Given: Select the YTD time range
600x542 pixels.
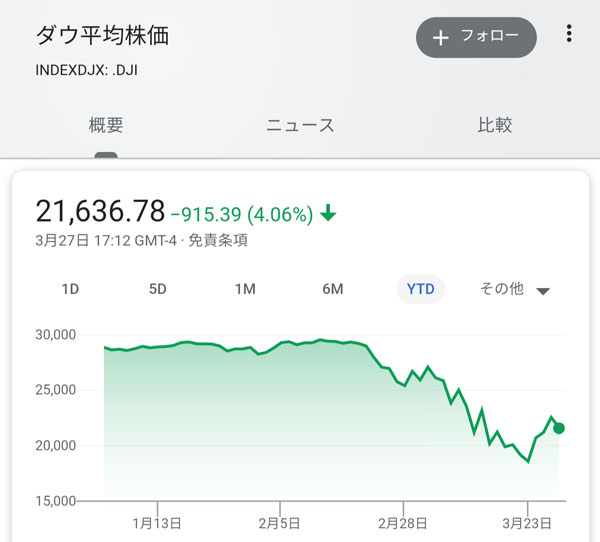Looking at the screenshot, I should tap(421, 289).
